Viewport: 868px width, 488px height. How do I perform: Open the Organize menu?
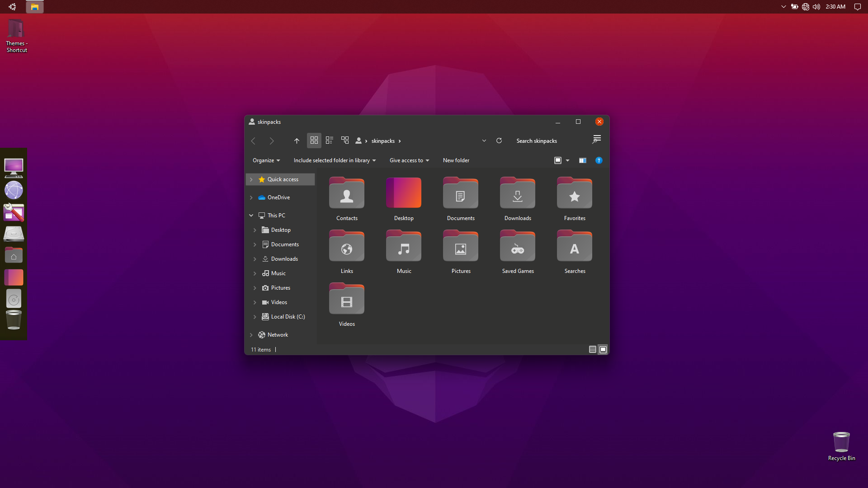pos(266,160)
